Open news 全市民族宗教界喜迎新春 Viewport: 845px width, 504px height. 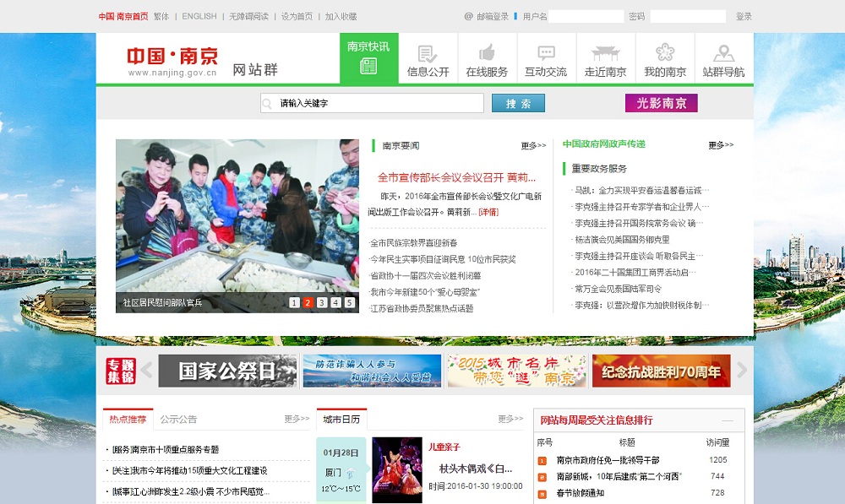click(413, 243)
